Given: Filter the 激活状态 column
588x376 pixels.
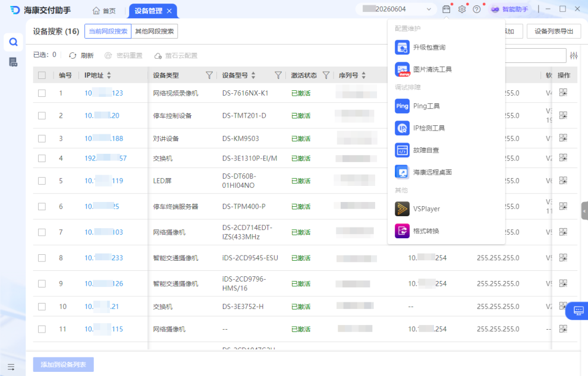Looking at the screenshot, I should point(326,75).
